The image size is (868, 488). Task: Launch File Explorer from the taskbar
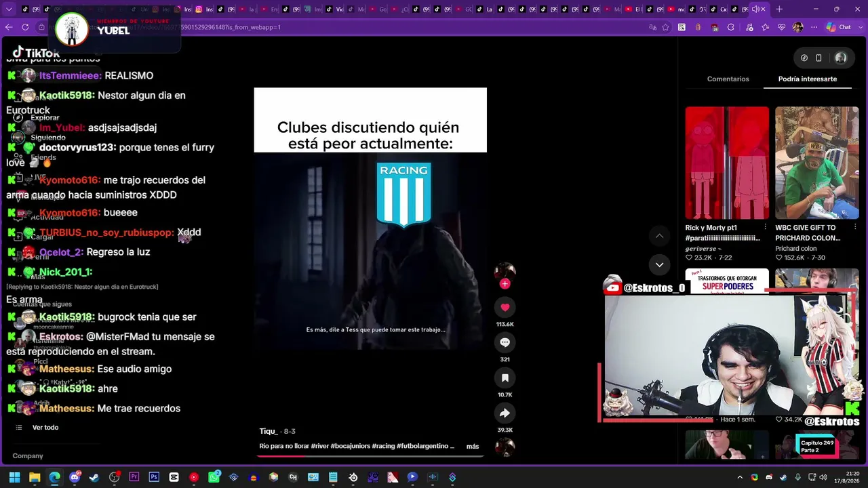[35, 477]
